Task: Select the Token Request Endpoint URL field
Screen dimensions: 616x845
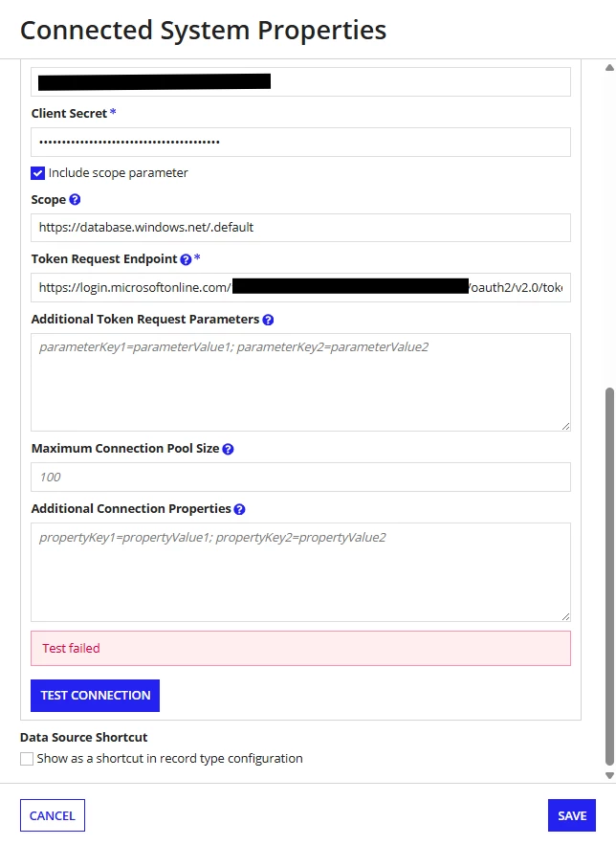Action: pos(300,288)
